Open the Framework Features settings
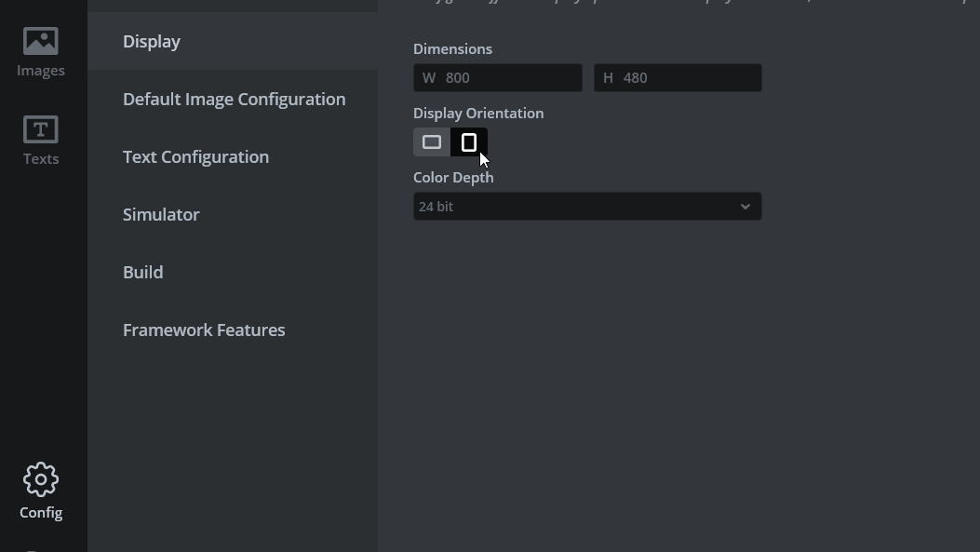This screenshot has width=980, height=552. coord(204,330)
